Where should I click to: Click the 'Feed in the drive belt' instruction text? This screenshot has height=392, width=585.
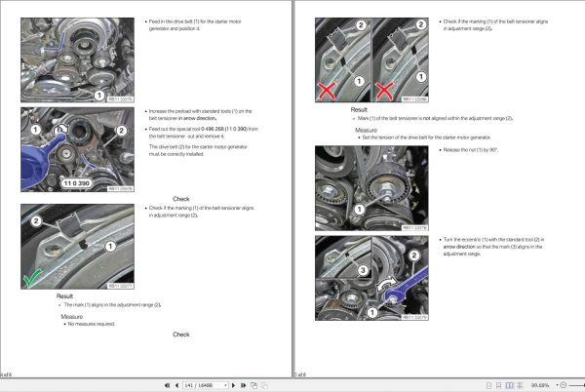[x=195, y=25]
